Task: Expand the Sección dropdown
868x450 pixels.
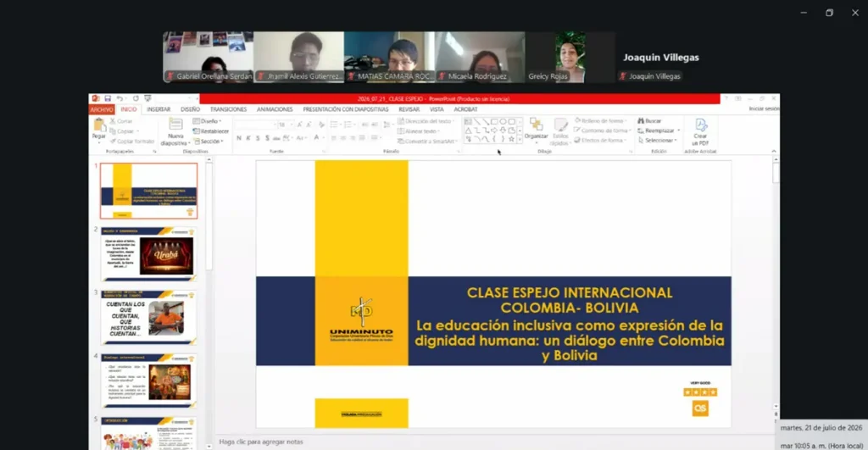Action: pyautogui.click(x=209, y=142)
